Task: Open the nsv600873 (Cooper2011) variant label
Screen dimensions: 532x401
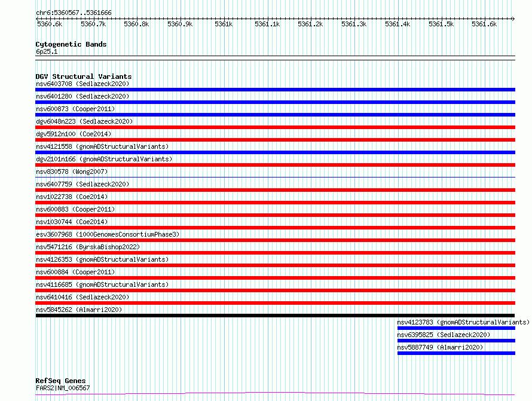Action: click(75, 109)
